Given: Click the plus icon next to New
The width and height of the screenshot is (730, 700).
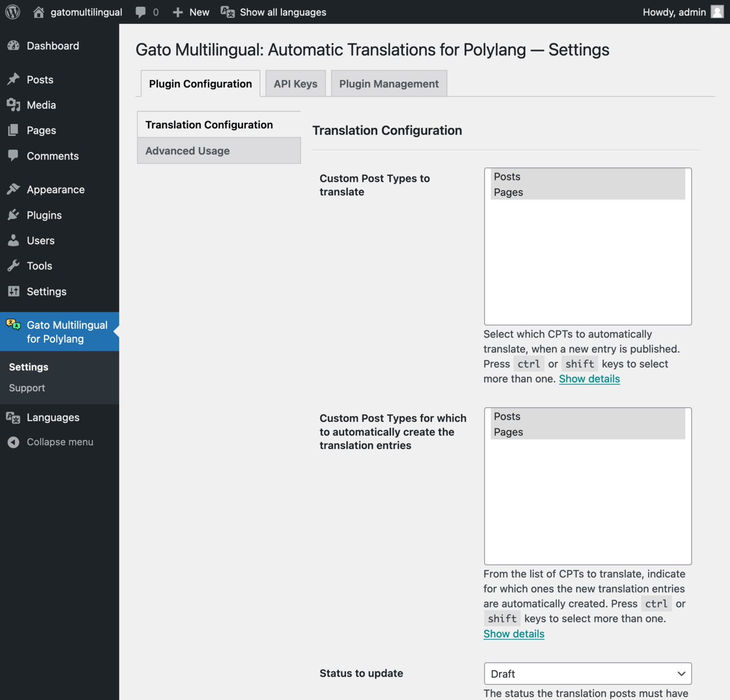Looking at the screenshot, I should pyautogui.click(x=178, y=12).
